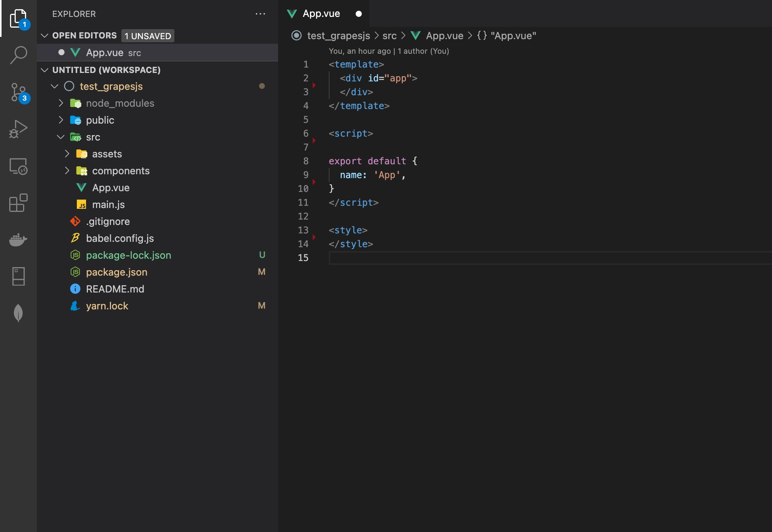Open package.json file
This screenshot has height=532, width=772.
click(x=157, y=272)
